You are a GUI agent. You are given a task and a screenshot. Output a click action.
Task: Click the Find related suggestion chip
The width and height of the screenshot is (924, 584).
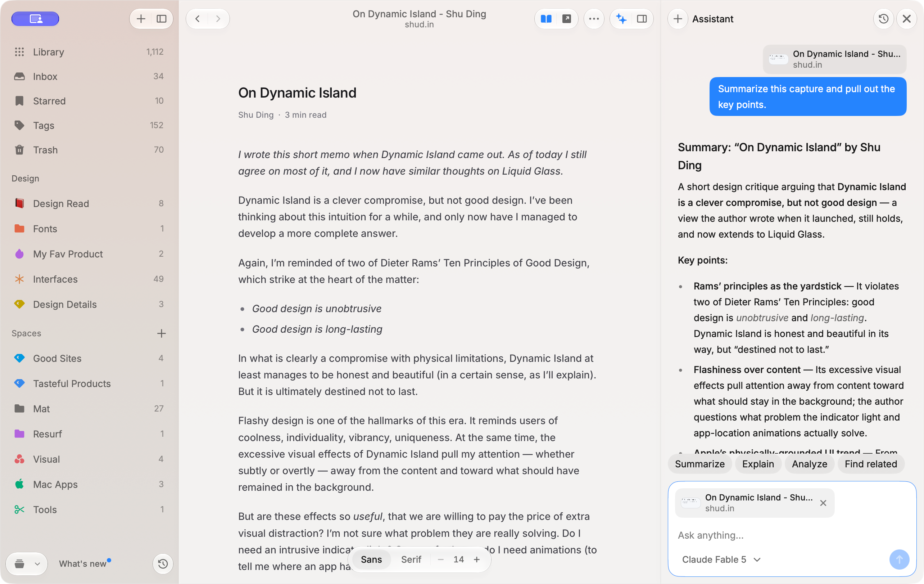click(871, 464)
